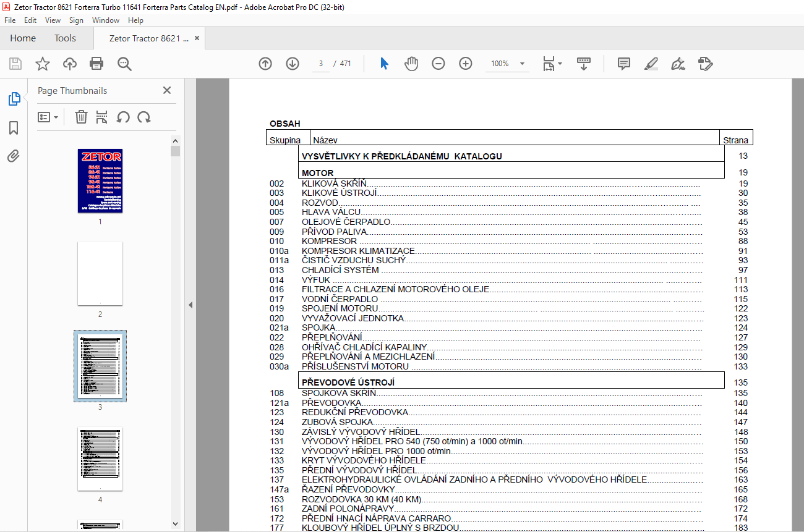The height and width of the screenshot is (532, 804).
Task: Click thumbnails panel scroll up arrow
Action: (176, 141)
